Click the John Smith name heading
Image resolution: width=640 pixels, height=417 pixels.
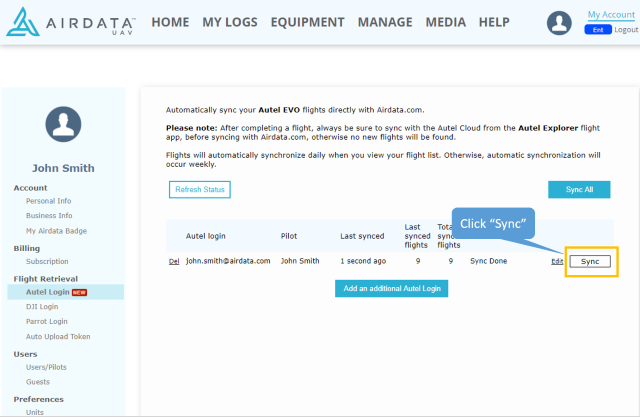[63, 168]
